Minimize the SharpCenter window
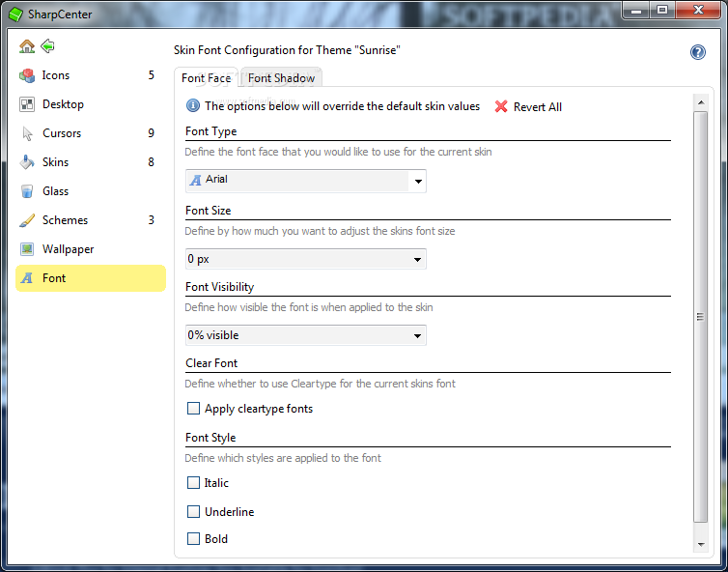This screenshot has height=572, width=728. [636, 11]
